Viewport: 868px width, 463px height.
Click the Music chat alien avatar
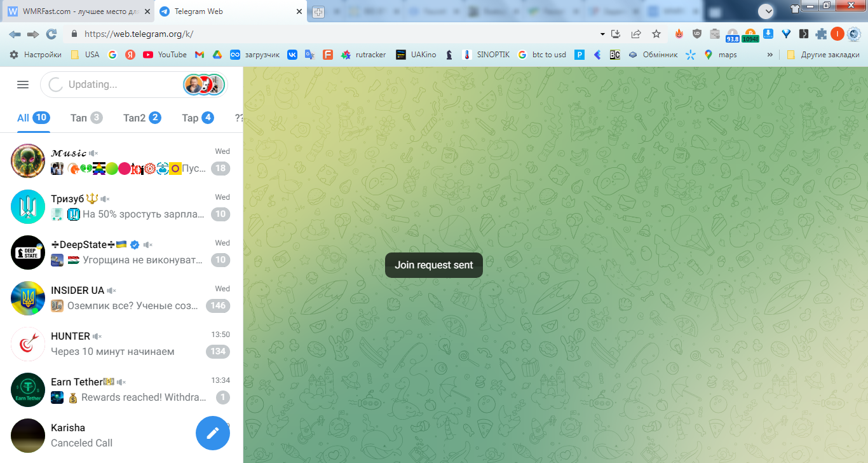(x=28, y=161)
